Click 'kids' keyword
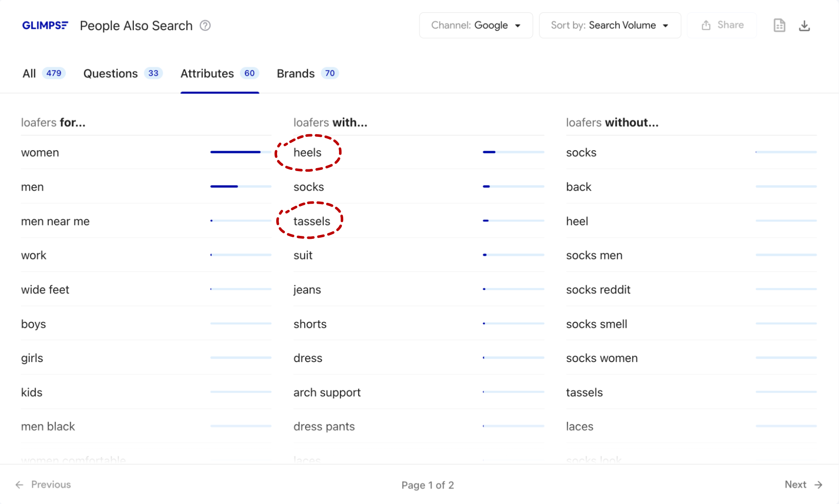839x504 pixels. point(32,392)
